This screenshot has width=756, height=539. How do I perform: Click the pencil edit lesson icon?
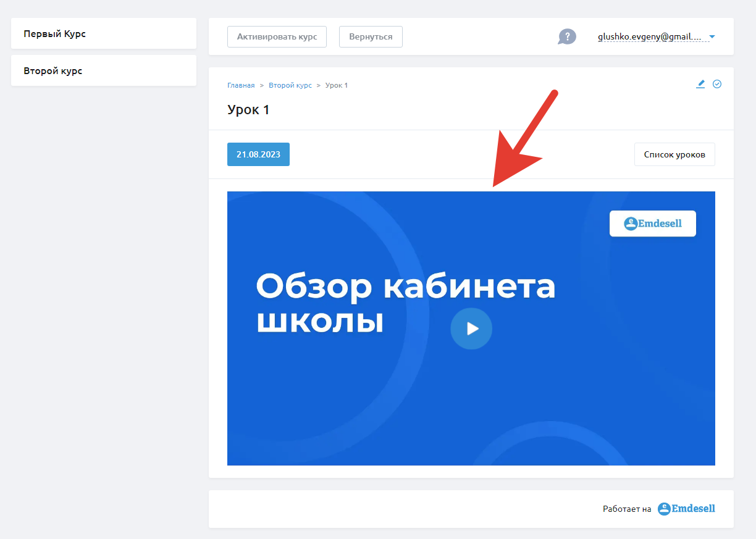700,84
